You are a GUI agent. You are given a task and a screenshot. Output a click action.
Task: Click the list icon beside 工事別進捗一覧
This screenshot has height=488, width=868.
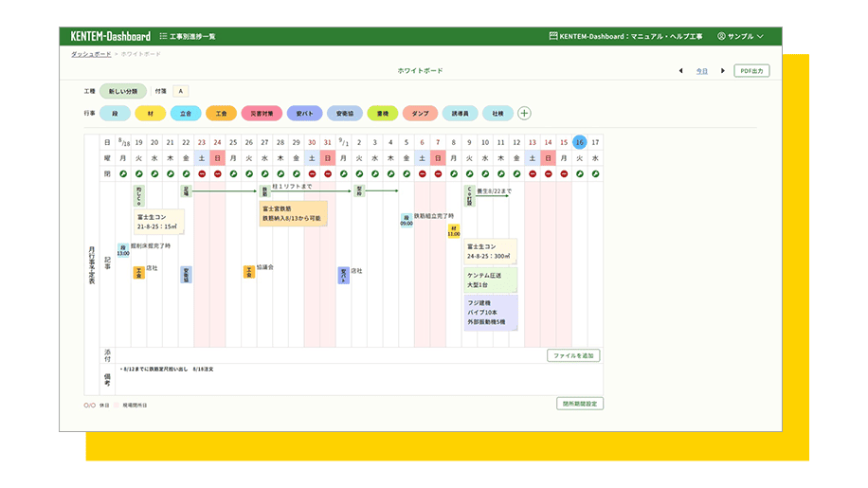point(163,37)
